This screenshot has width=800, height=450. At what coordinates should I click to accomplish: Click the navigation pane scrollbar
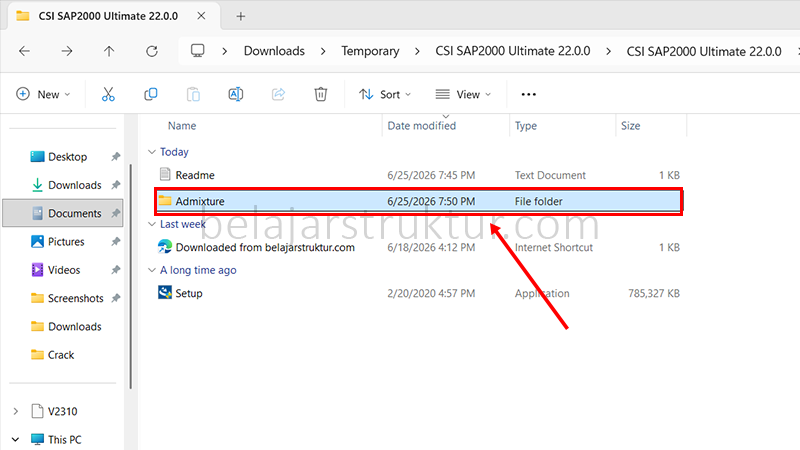tap(131, 276)
